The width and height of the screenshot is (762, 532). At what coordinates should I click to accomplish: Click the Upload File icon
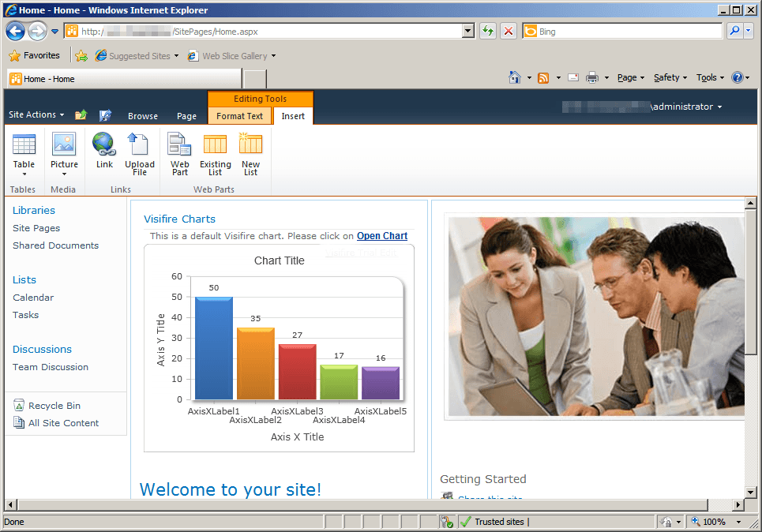139,144
